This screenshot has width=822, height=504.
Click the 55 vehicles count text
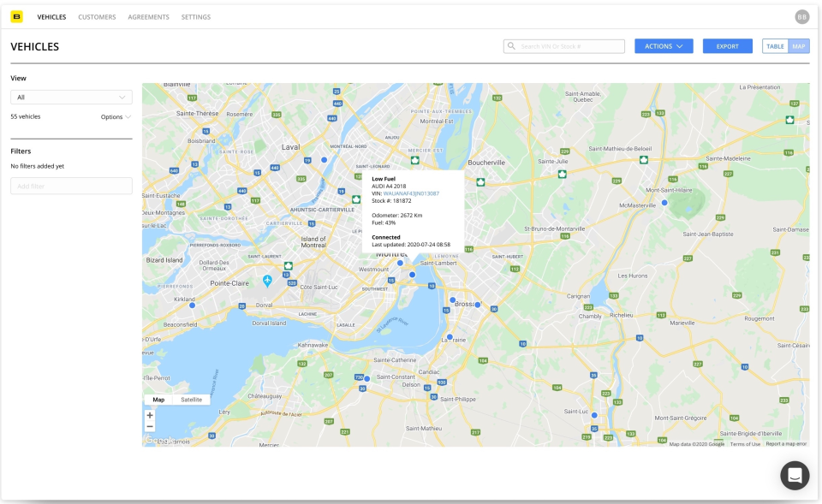26,117
